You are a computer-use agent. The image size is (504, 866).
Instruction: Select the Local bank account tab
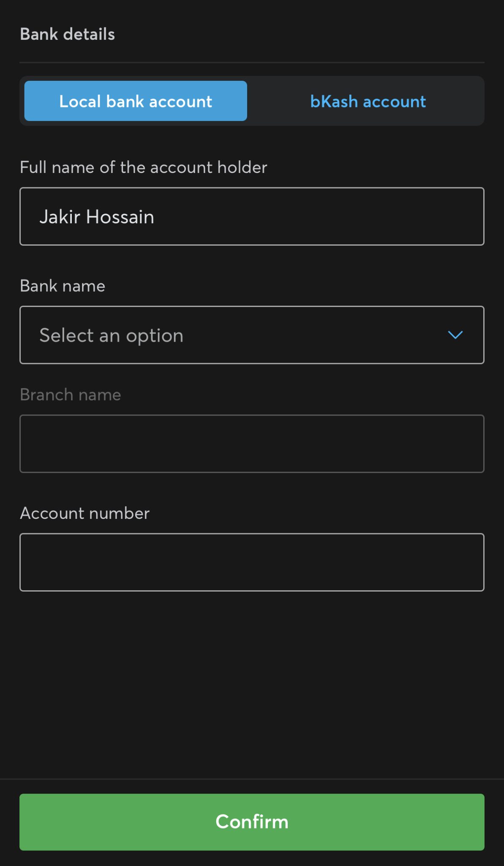(x=136, y=101)
